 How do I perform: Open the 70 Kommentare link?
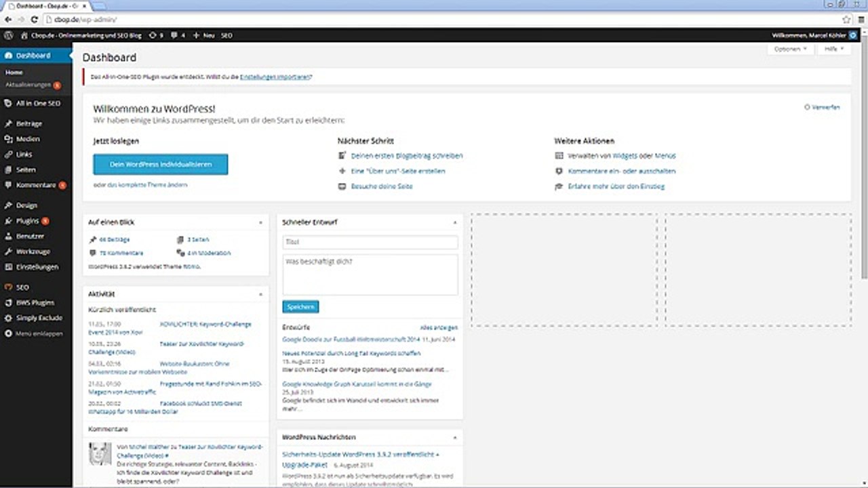pos(121,253)
